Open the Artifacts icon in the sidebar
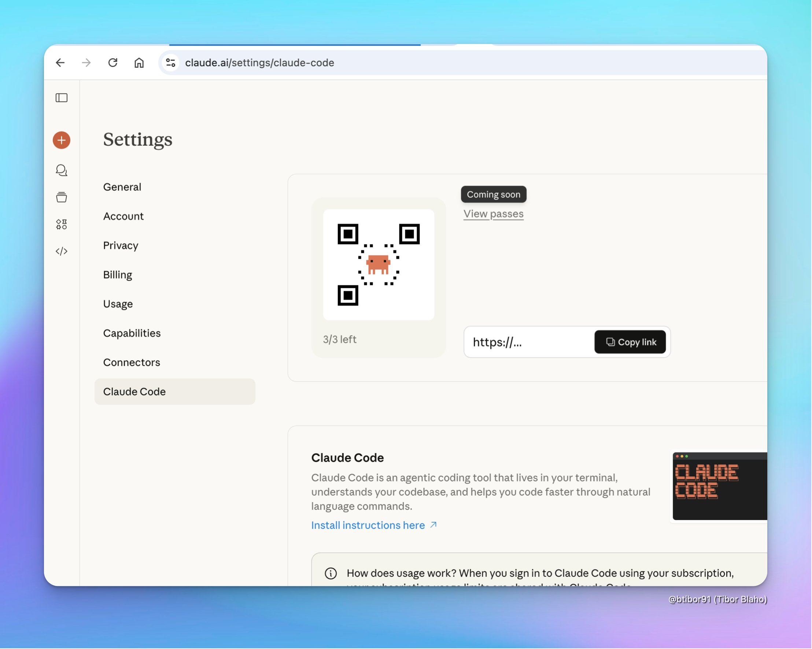Viewport: 812px width, 649px height. pyautogui.click(x=62, y=225)
